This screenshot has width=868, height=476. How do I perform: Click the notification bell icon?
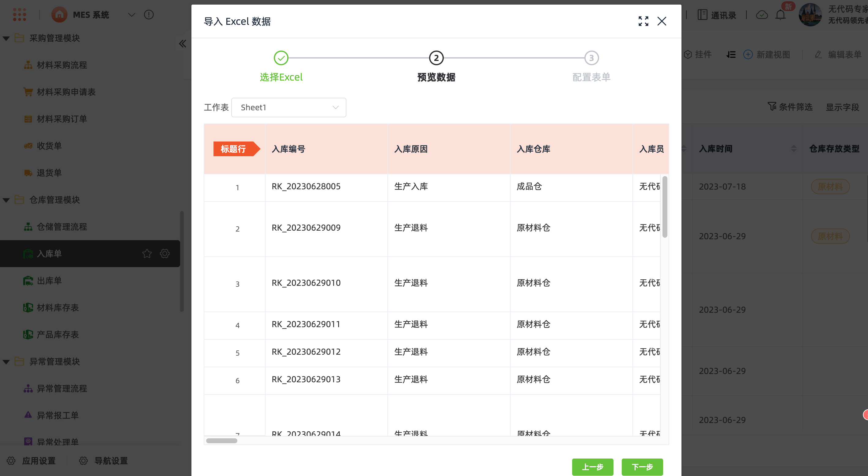tap(780, 15)
